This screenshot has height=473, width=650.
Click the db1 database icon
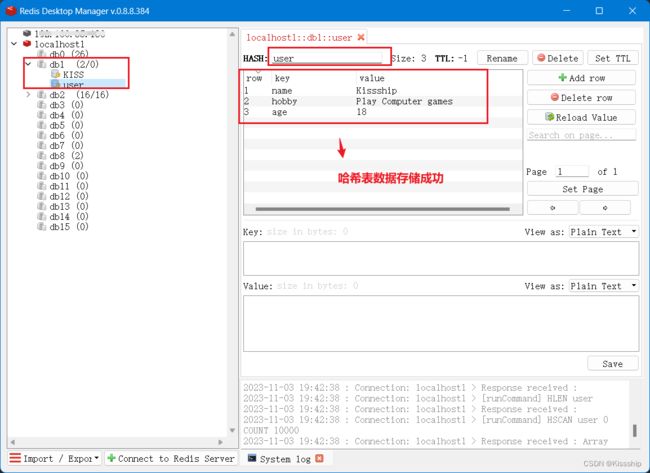tap(41, 64)
